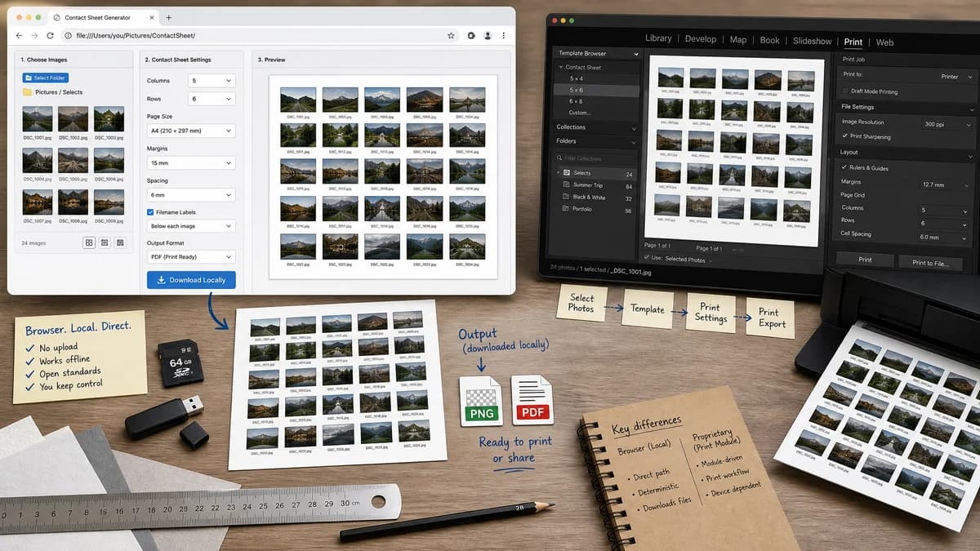Click the Select Folder button
This screenshot has width=980, height=551.
point(45,78)
